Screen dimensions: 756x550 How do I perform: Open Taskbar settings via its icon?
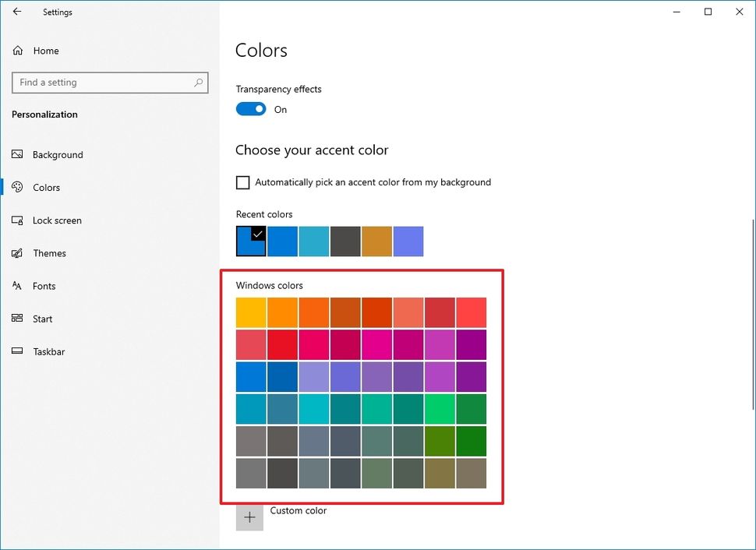point(18,351)
